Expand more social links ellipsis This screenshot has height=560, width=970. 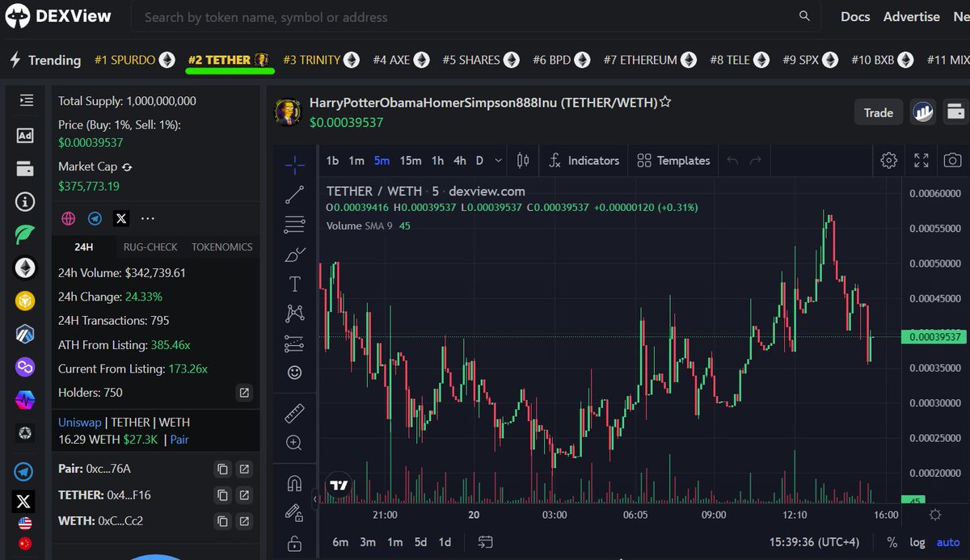pos(148,218)
